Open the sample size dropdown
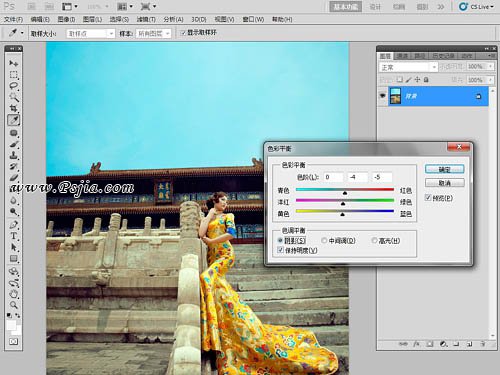 [91, 33]
